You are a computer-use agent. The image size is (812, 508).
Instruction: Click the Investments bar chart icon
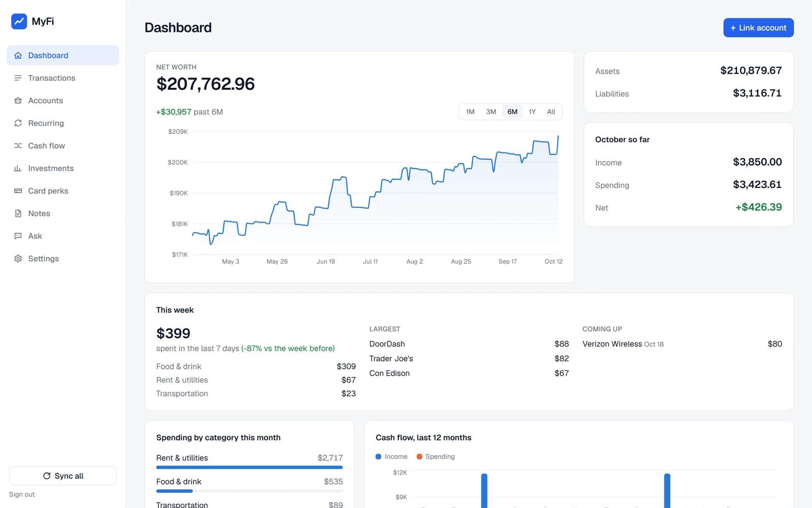pyautogui.click(x=18, y=168)
